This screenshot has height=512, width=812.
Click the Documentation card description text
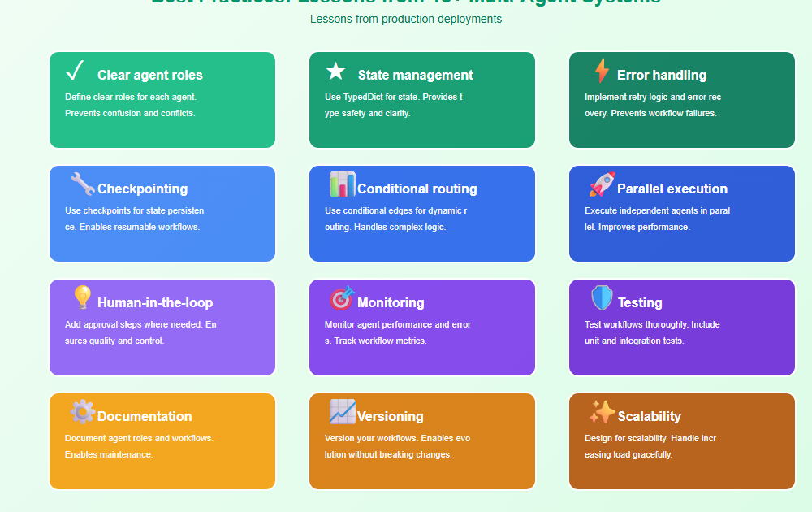pyautogui.click(x=139, y=446)
